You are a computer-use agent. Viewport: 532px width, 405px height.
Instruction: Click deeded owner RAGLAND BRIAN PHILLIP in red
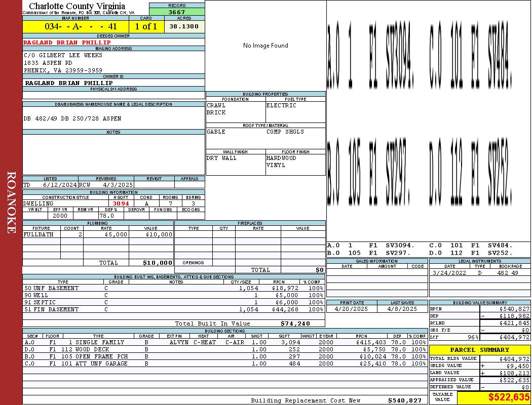point(67,43)
